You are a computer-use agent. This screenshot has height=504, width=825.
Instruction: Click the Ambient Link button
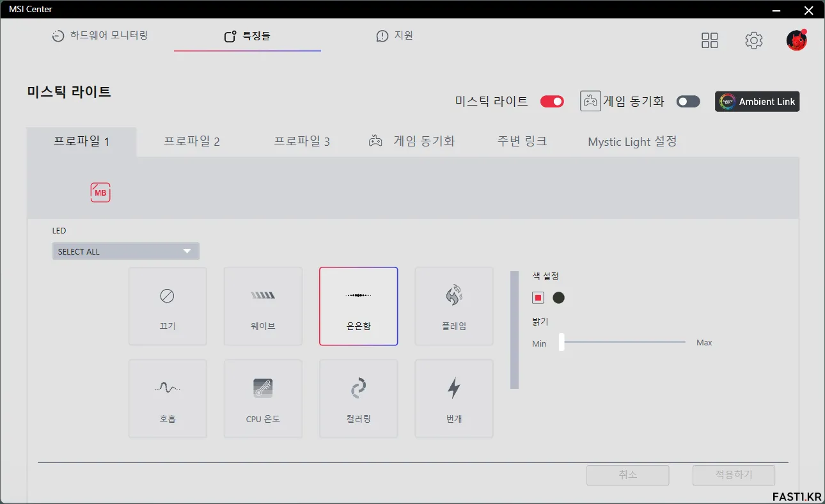click(757, 101)
